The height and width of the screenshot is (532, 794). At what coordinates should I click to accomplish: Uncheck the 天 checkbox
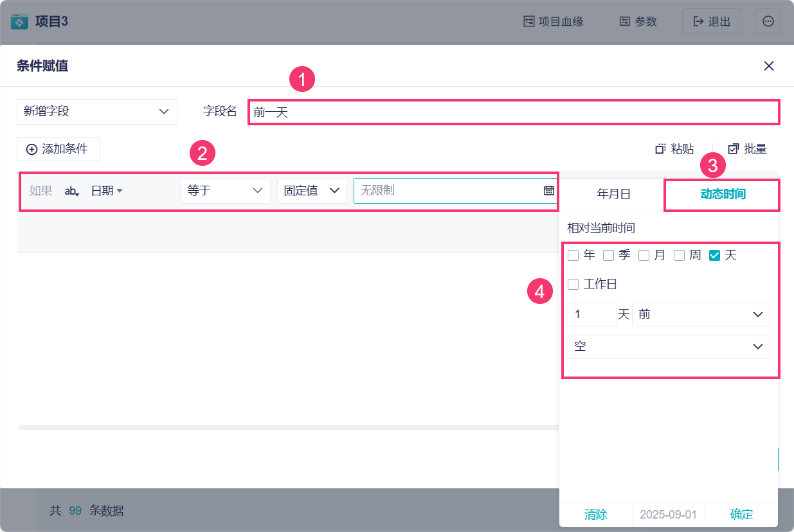[714, 256]
